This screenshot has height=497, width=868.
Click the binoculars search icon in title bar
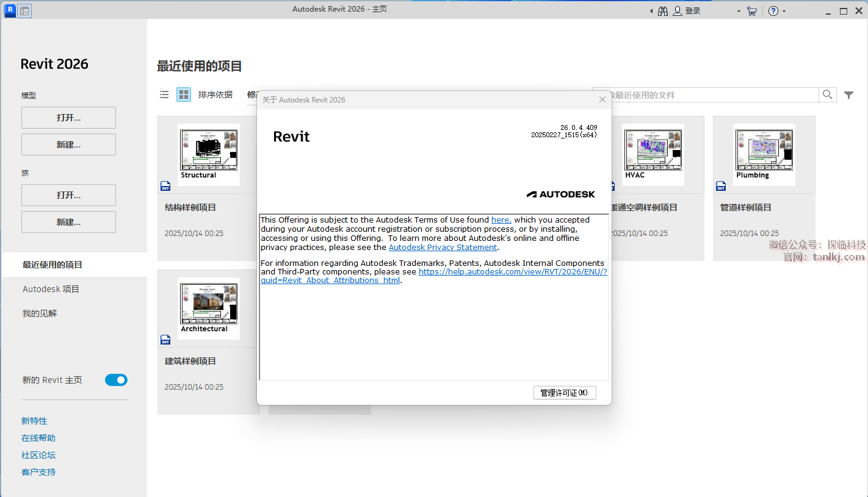(x=663, y=11)
